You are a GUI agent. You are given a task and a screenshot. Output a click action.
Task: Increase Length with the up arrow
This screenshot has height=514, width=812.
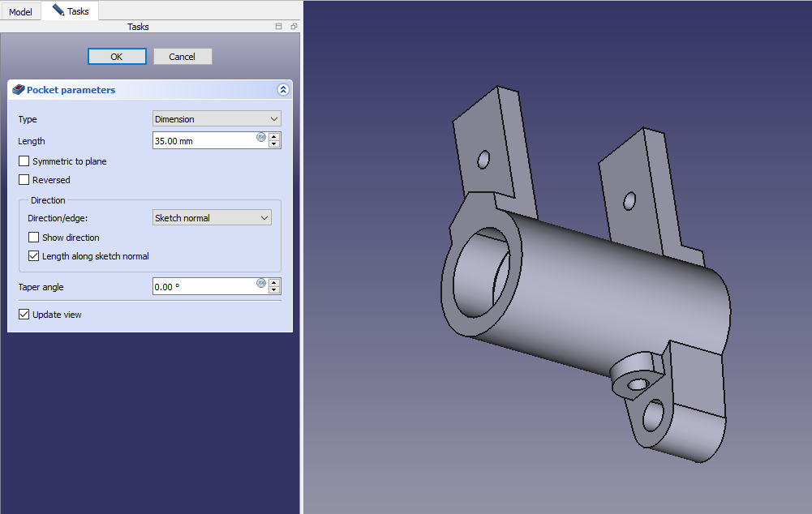pos(274,136)
